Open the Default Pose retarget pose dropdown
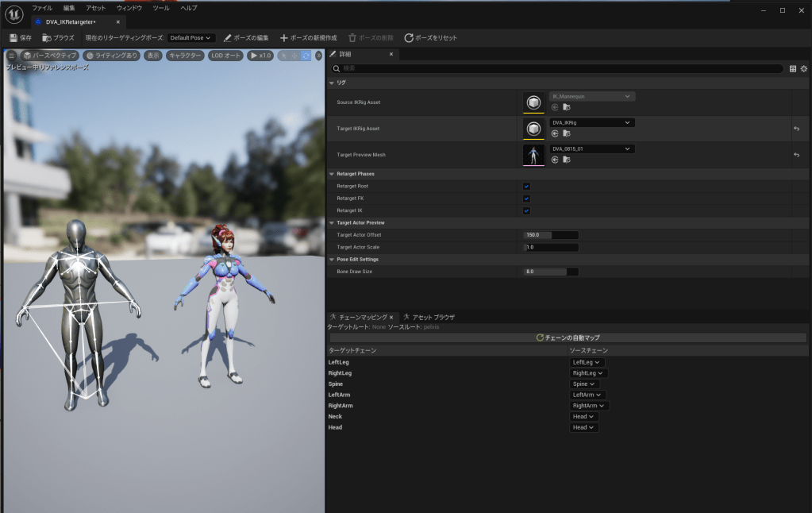Screen dimensions: 812x513 [x=191, y=38]
